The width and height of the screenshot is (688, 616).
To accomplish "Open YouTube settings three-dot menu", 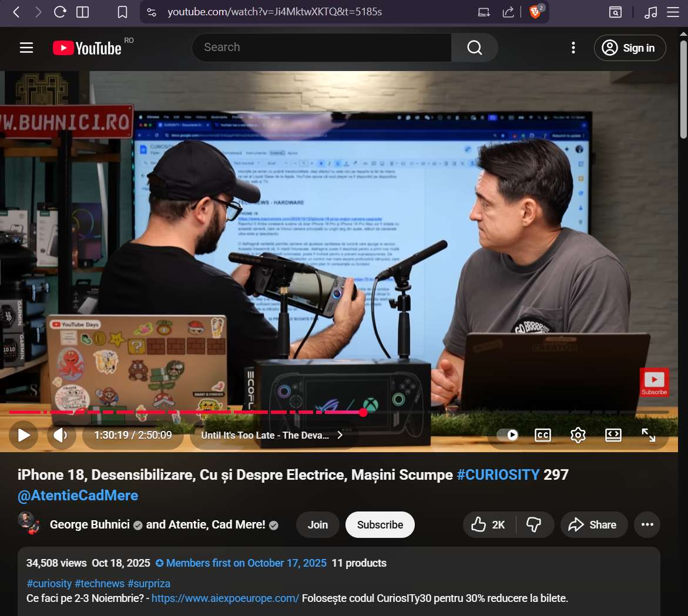I will 573,48.
